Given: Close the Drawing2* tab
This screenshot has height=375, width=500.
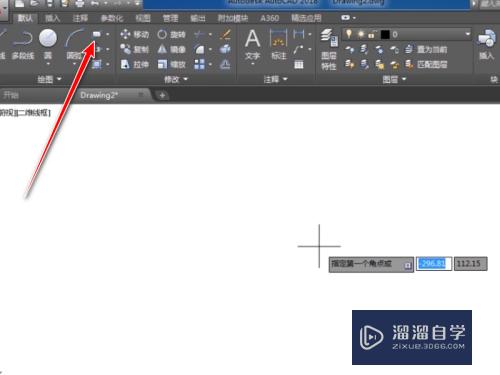Looking at the screenshot, I should (141, 95).
